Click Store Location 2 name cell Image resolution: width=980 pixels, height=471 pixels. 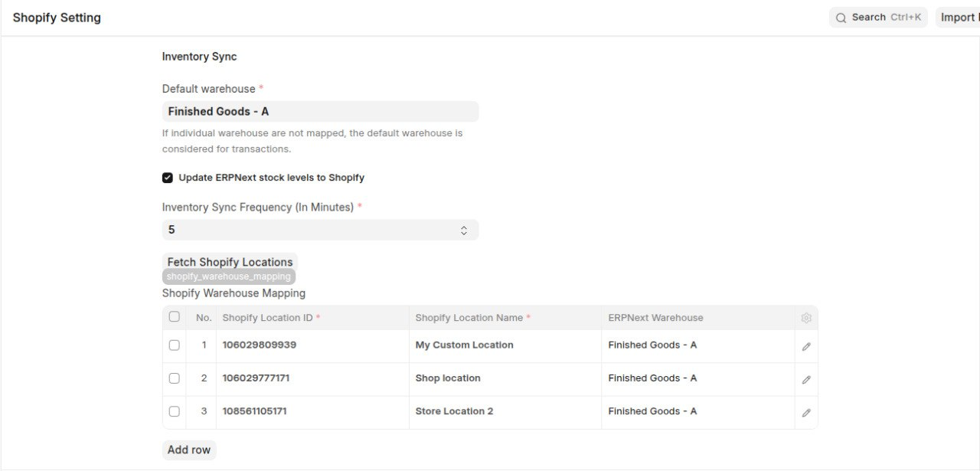pyautogui.click(x=505, y=411)
